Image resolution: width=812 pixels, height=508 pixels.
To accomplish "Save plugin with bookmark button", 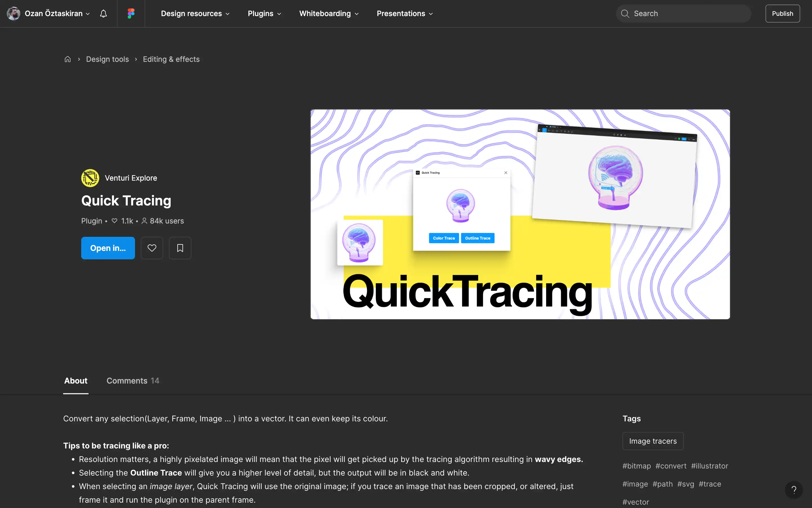I will [180, 248].
